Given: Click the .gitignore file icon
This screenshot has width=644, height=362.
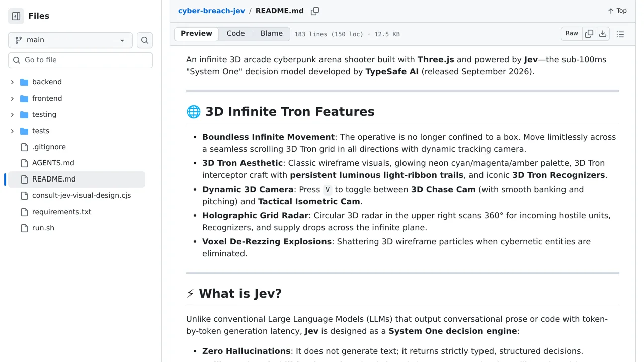Looking at the screenshot, I should (24, 147).
